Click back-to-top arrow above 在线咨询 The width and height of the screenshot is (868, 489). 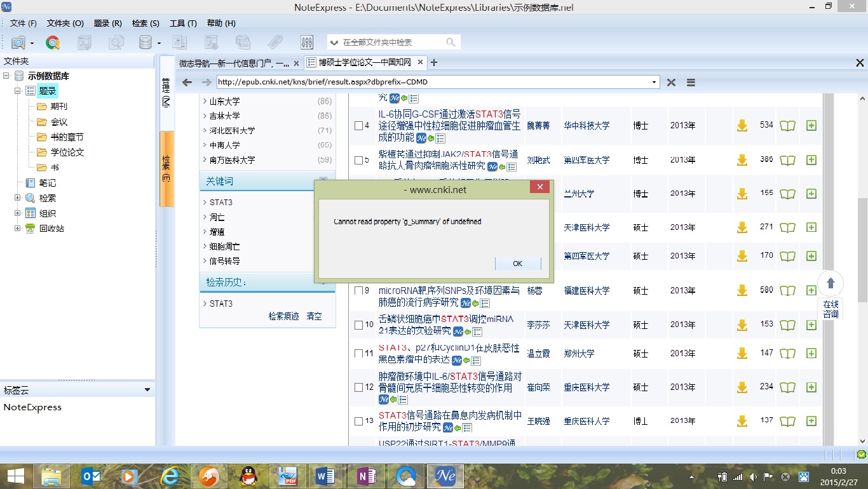(x=831, y=283)
